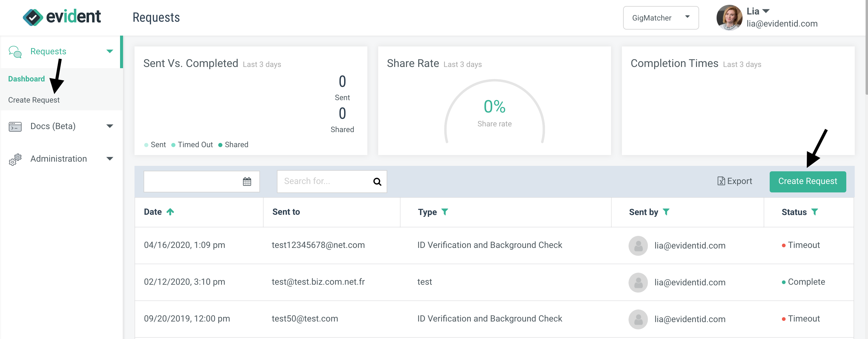Collapse the Requests sidebar section
Screen dimensions: 868x339
tap(109, 52)
